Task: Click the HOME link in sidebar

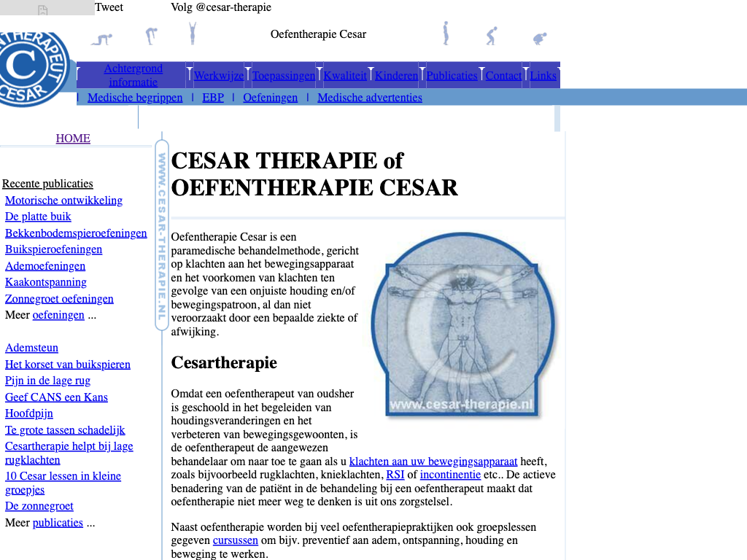Action: pyautogui.click(x=73, y=139)
